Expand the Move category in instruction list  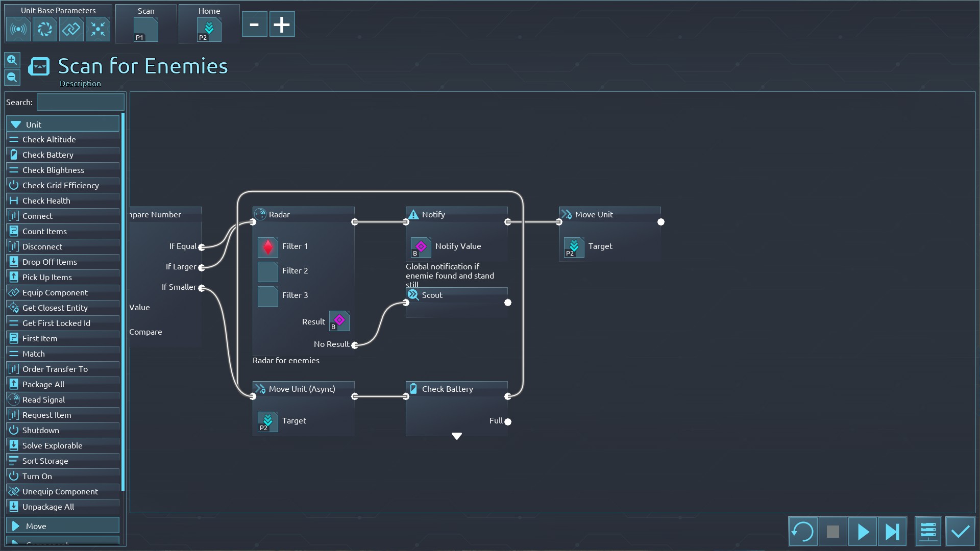(62, 526)
